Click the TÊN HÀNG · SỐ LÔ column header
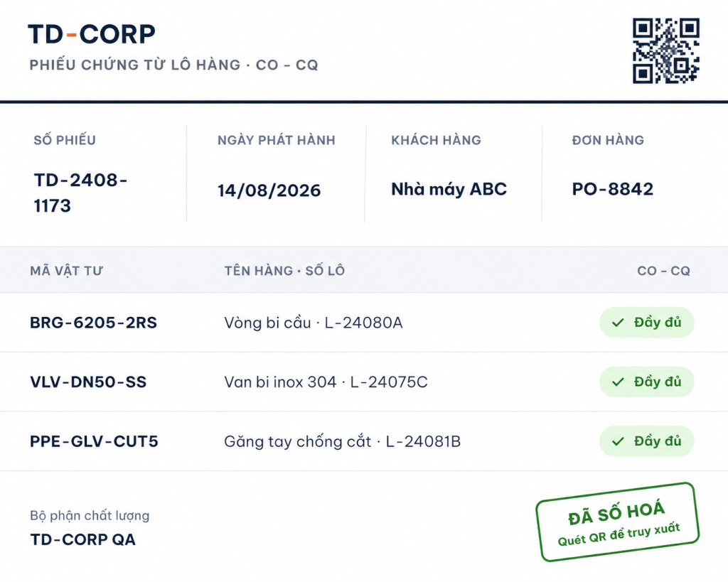 284,271
